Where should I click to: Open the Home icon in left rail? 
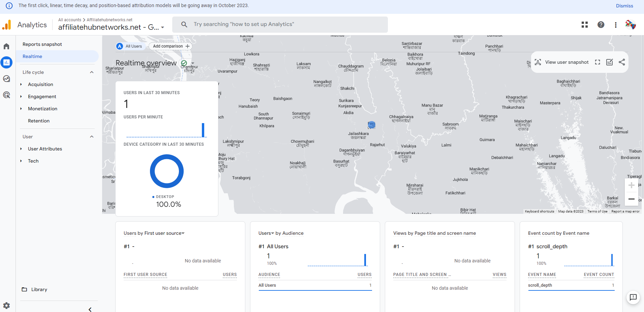click(x=6, y=46)
